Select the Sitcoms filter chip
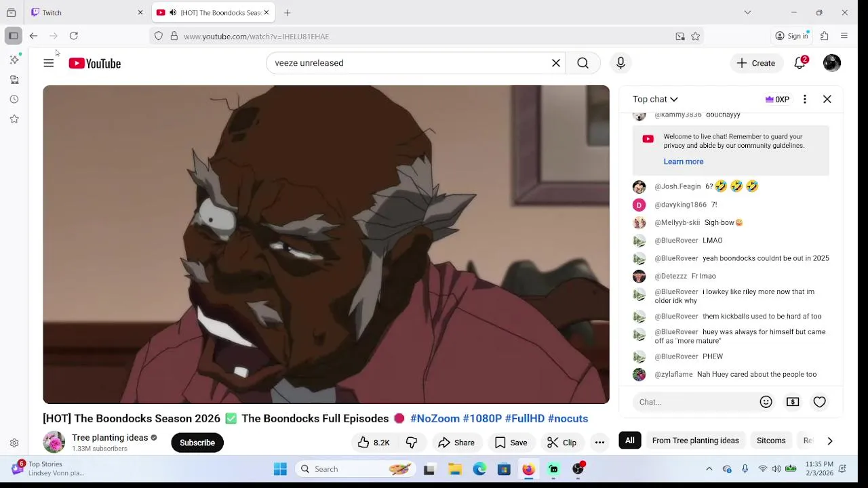Image resolution: width=868 pixels, height=488 pixels. [771, 441]
